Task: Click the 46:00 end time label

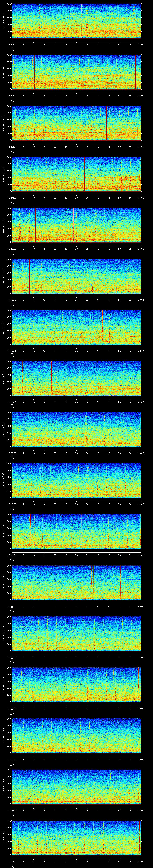Action: [x=141, y=759]
